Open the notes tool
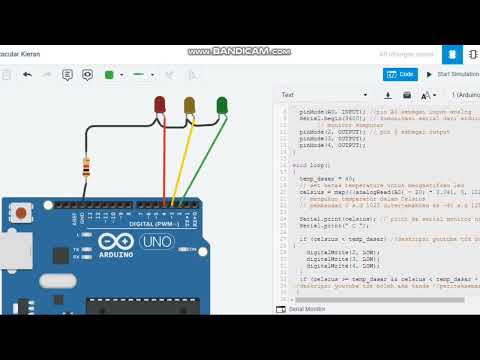 [67, 75]
